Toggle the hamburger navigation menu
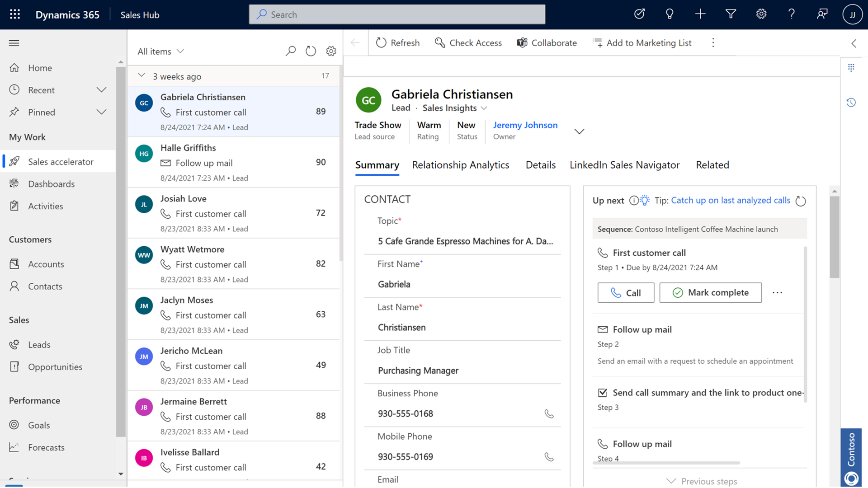The image size is (868, 488). [x=14, y=43]
